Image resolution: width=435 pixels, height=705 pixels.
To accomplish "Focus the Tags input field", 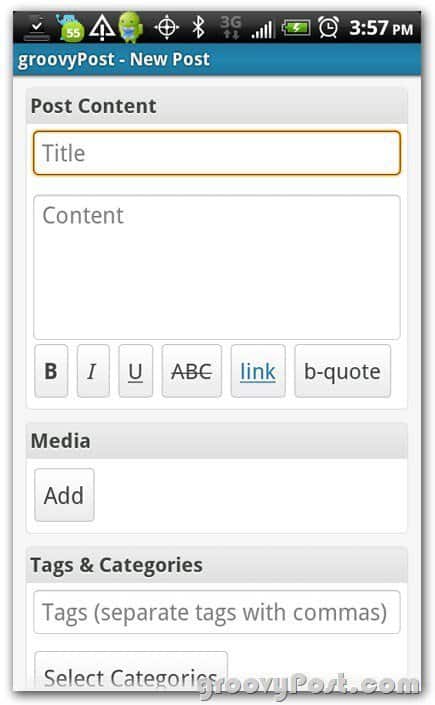I will [217, 612].
